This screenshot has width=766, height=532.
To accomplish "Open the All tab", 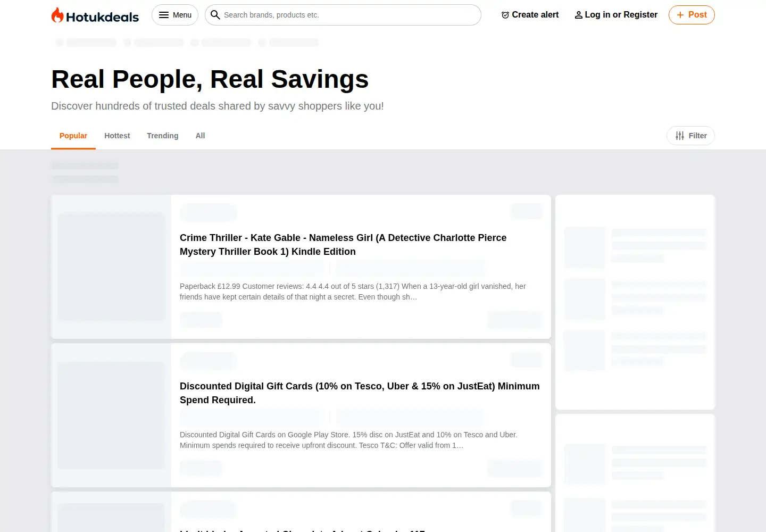I will tap(200, 136).
